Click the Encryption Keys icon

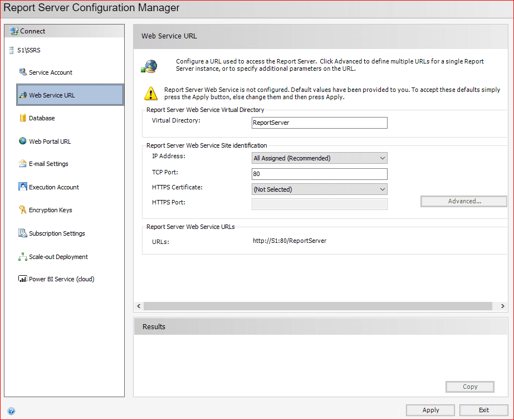pos(23,210)
